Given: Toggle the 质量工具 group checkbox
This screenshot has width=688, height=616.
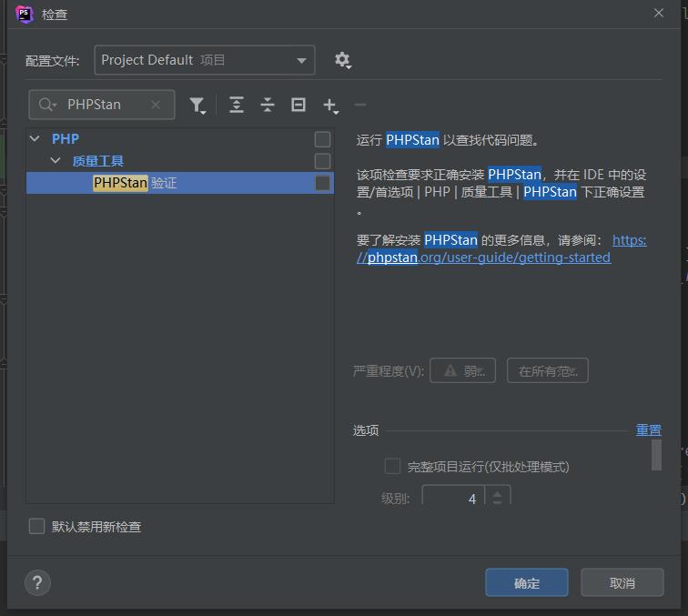Looking at the screenshot, I should tap(322, 161).
